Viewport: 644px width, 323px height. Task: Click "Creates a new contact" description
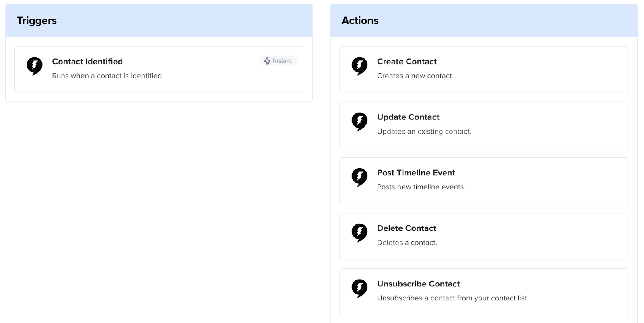coord(415,76)
